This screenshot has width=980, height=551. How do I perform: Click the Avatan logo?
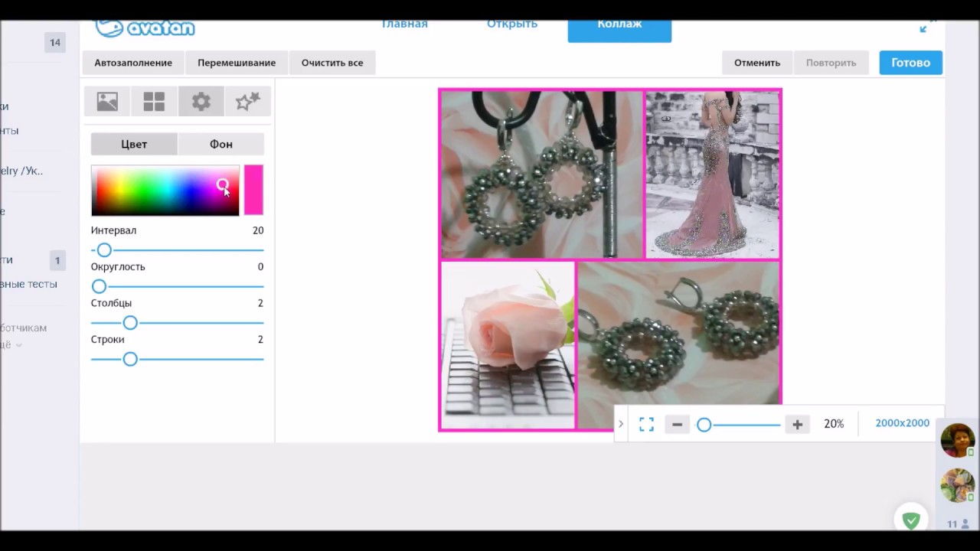[145, 28]
